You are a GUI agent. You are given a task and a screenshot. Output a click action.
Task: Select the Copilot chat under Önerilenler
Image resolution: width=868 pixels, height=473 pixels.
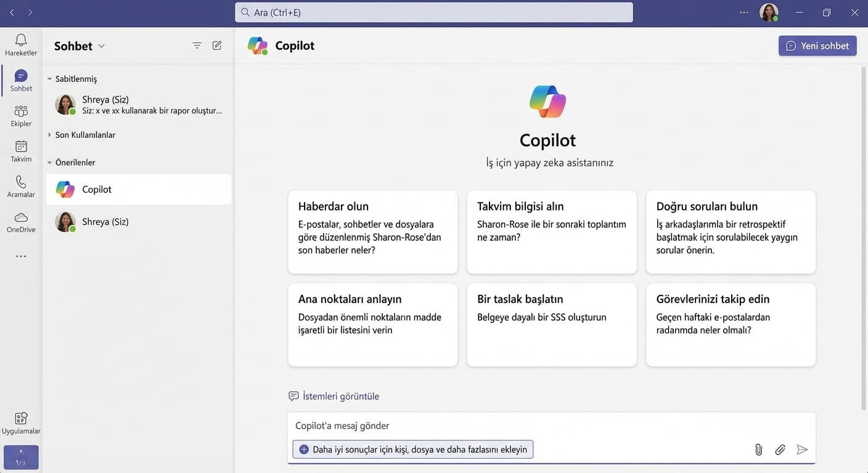[138, 189]
